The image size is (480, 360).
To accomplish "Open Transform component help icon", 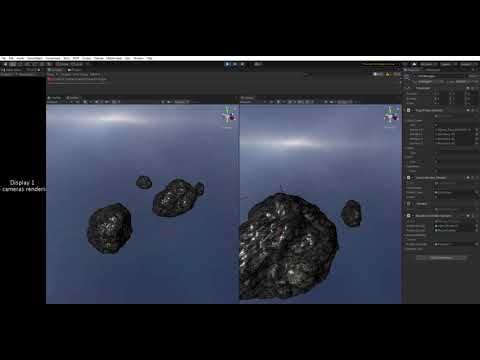I will point(468,88).
